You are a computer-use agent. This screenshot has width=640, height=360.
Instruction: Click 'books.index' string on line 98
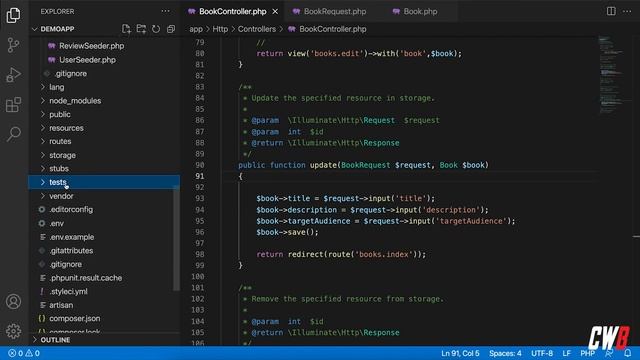pyautogui.click(x=384, y=254)
